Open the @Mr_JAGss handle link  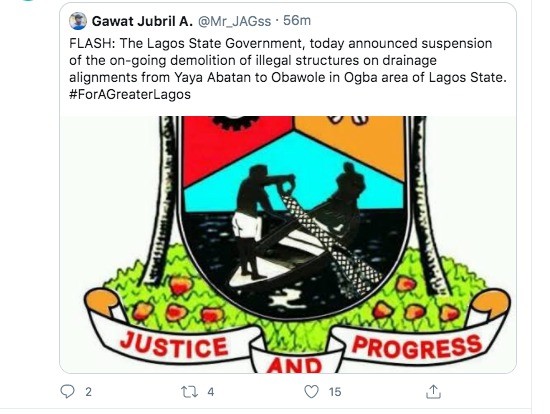coord(234,22)
